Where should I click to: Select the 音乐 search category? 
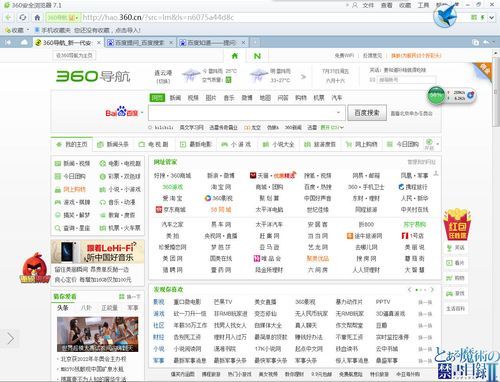[x=229, y=98]
